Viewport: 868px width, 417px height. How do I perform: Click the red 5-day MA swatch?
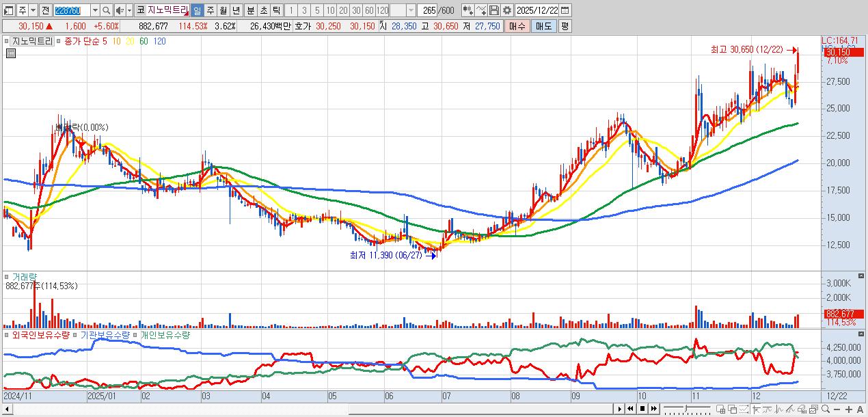(105, 42)
